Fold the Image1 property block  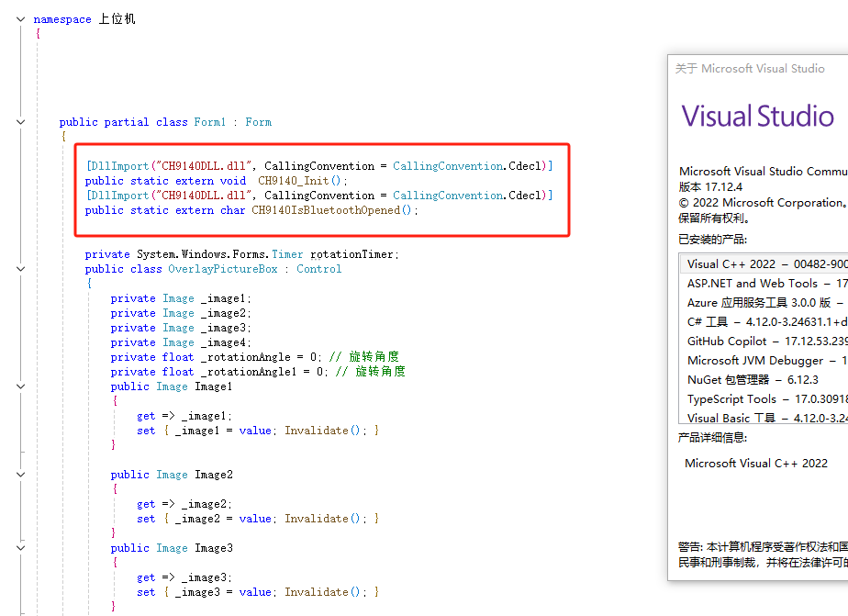pos(20,386)
